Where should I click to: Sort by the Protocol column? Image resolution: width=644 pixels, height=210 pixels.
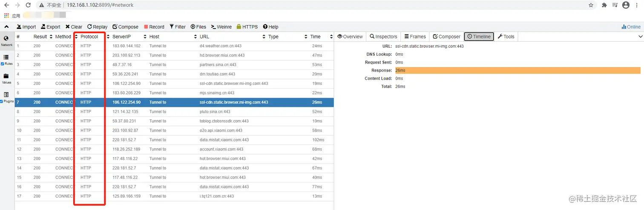pyautogui.click(x=95, y=37)
